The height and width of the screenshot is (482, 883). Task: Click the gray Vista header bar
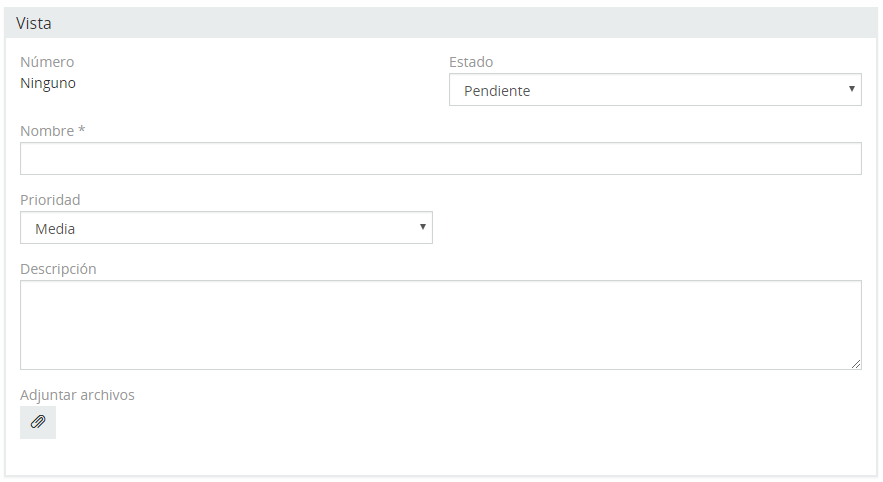440,23
